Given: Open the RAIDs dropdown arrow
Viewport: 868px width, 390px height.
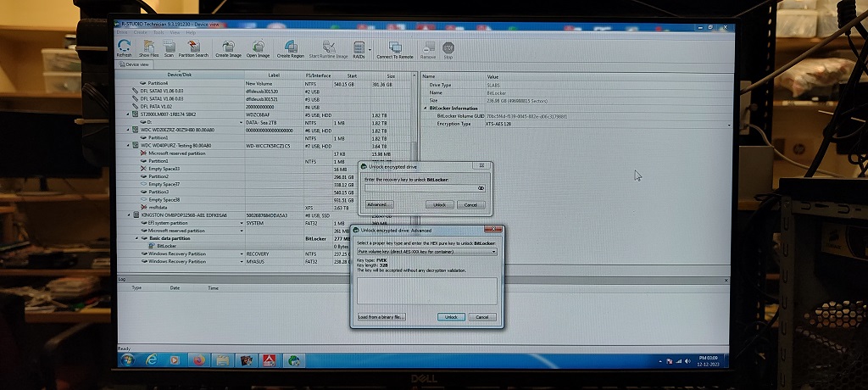Looking at the screenshot, I should point(370,49).
